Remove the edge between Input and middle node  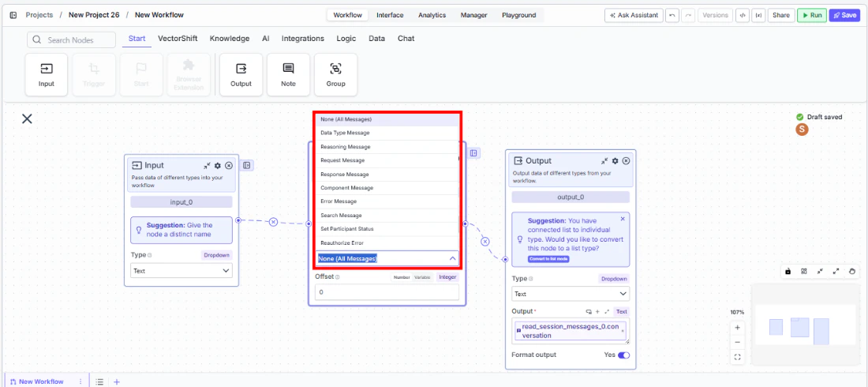[x=273, y=222]
